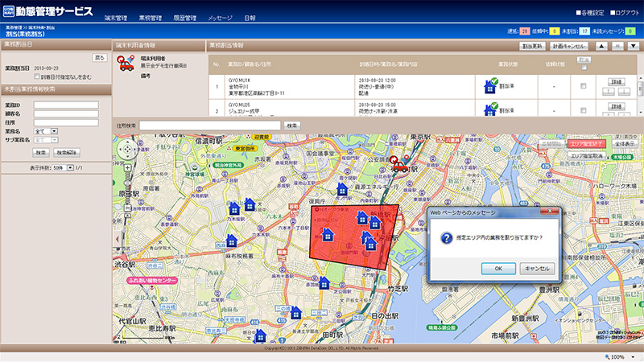Click the house status icon in row 1
Screen dimensions: 644x362
[x=491, y=86]
